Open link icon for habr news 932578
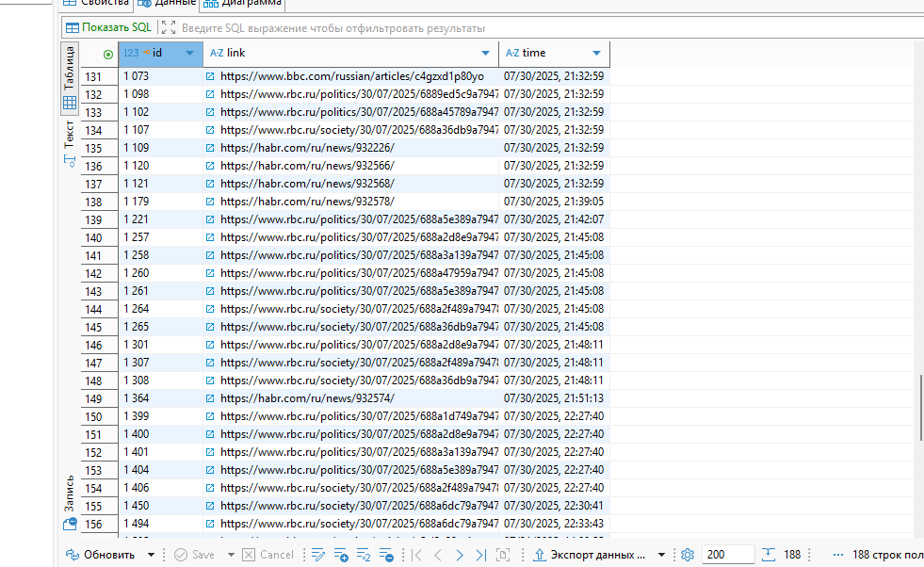The image size is (924, 567). pyautogui.click(x=210, y=202)
